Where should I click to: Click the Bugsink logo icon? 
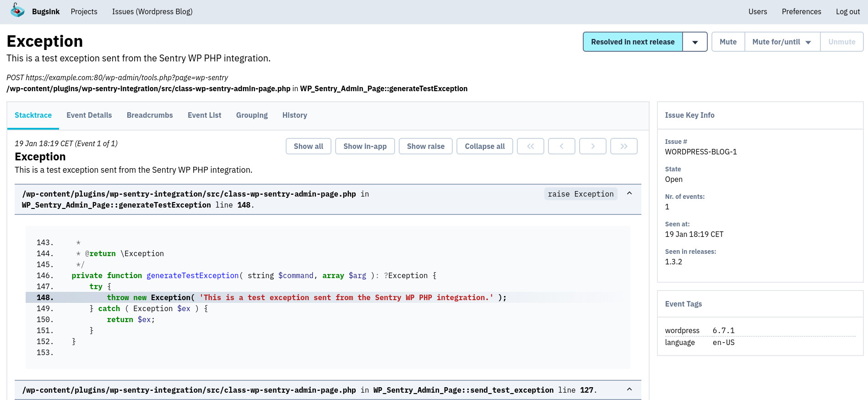17,11
